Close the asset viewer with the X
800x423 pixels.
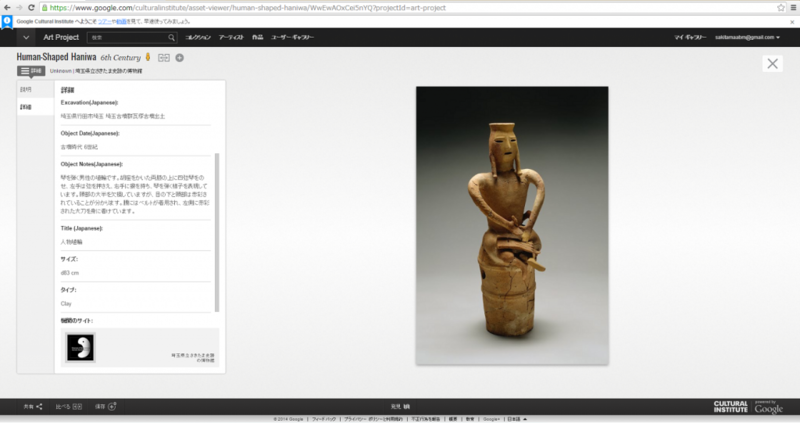[x=772, y=63]
